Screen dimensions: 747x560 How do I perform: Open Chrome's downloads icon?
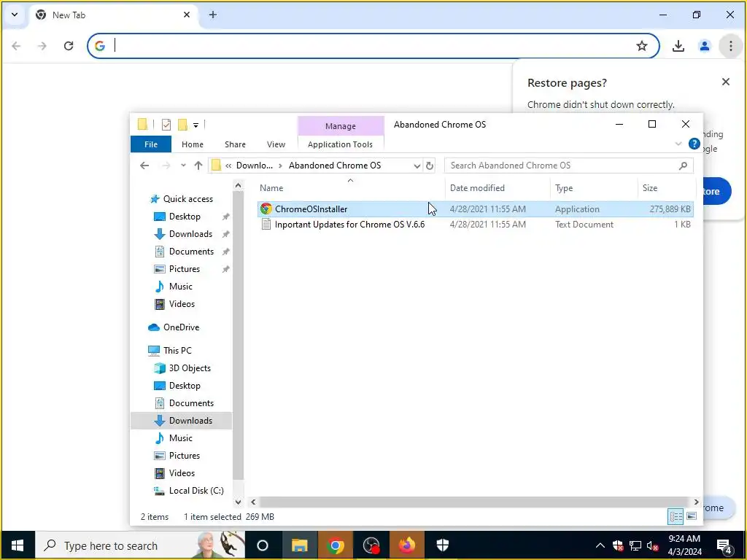pyautogui.click(x=678, y=46)
